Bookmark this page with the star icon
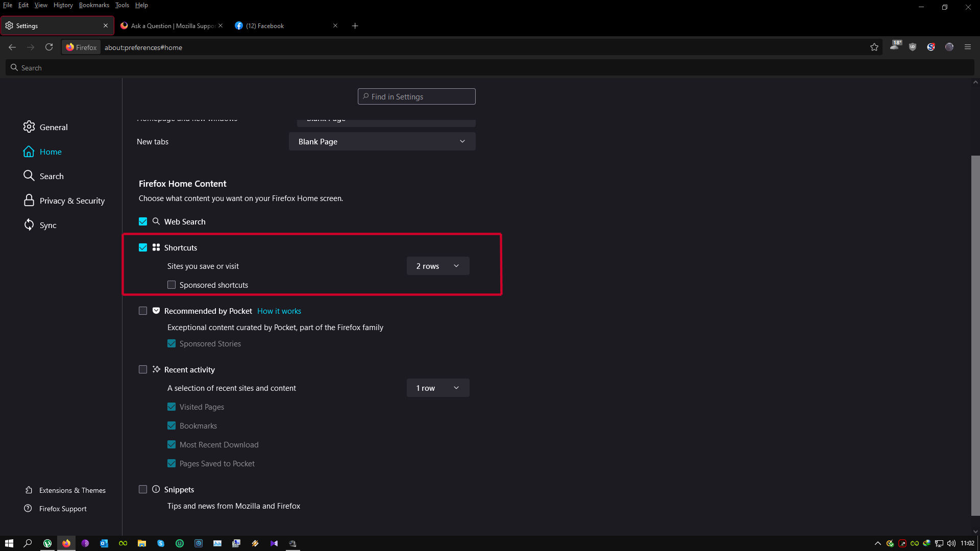The height and width of the screenshot is (551, 980). 874,47
